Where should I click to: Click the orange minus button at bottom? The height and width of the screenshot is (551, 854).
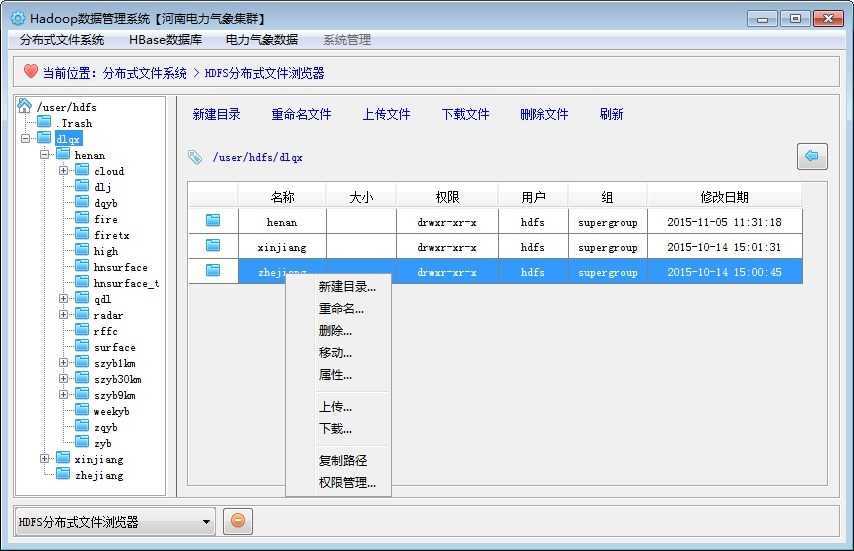tap(238, 521)
